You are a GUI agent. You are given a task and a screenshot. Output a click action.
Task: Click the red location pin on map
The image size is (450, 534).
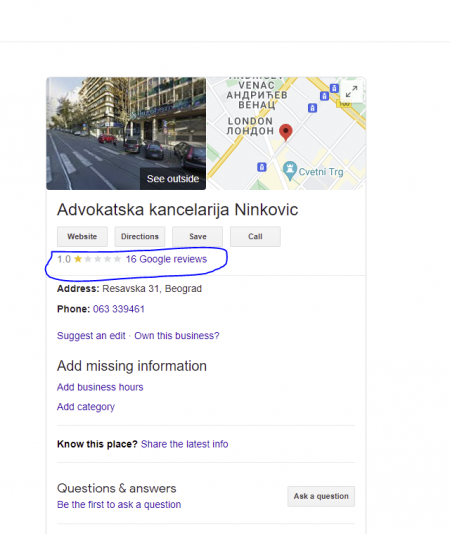(x=286, y=132)
